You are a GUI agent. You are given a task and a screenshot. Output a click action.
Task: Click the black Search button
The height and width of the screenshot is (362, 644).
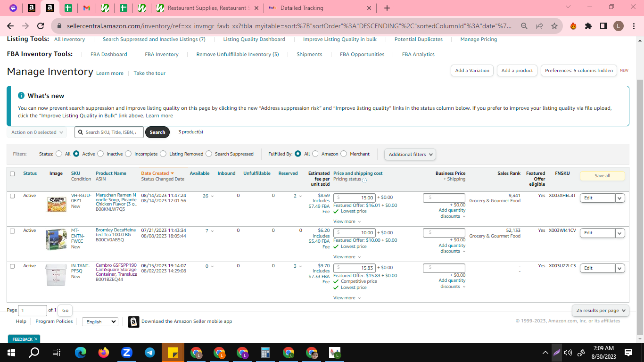click(157, 132)
